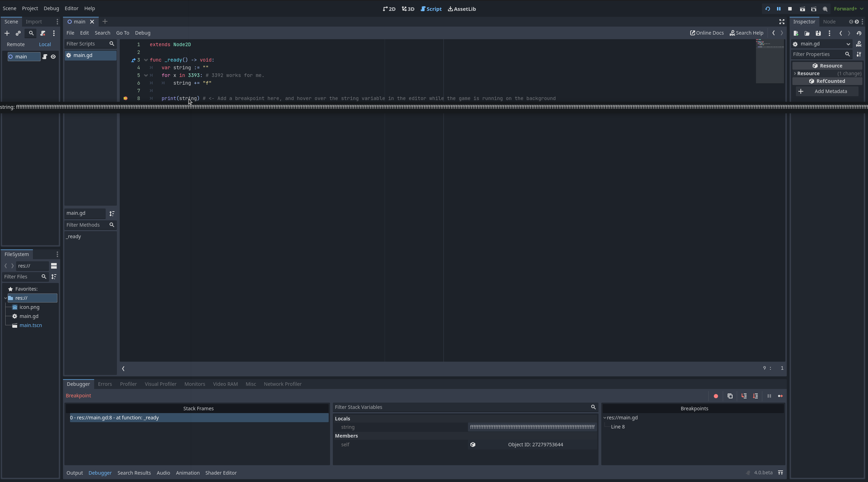Continue execution from the debugger toolbar

click(x=781, y=396)
